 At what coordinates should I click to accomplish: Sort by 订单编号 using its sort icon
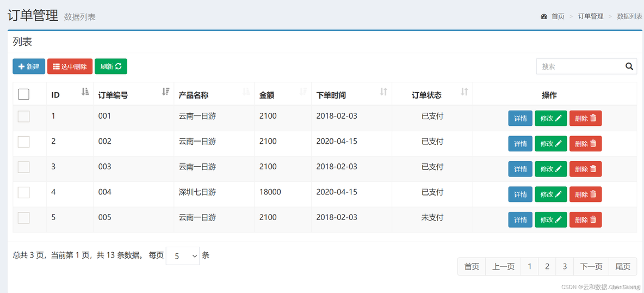click(x=165, y=92)
